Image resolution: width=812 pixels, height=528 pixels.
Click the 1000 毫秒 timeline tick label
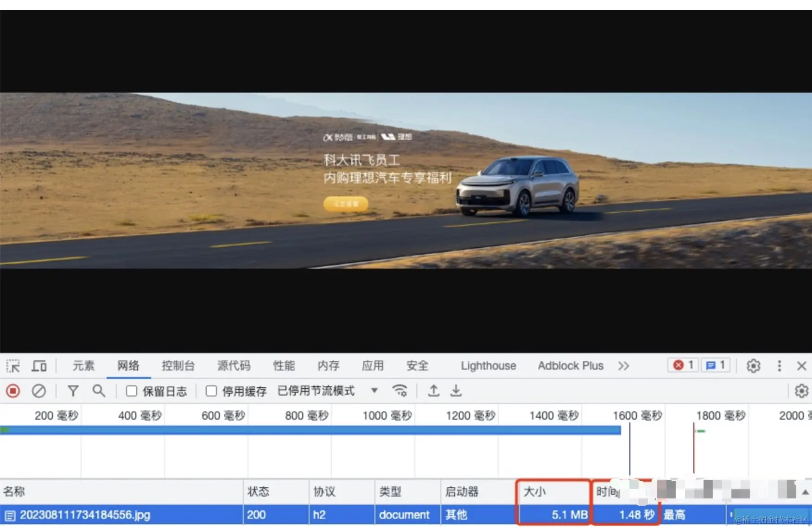pyautogui.click(x=387, y=415)
